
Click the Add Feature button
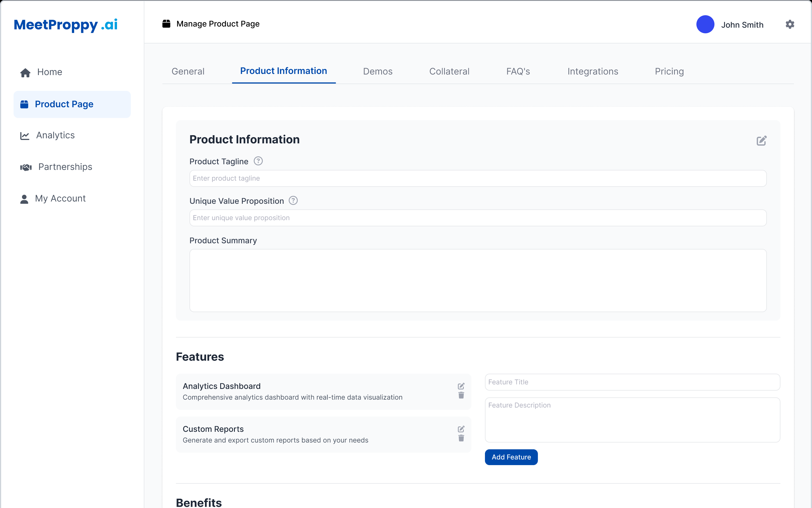coord(511,457)
